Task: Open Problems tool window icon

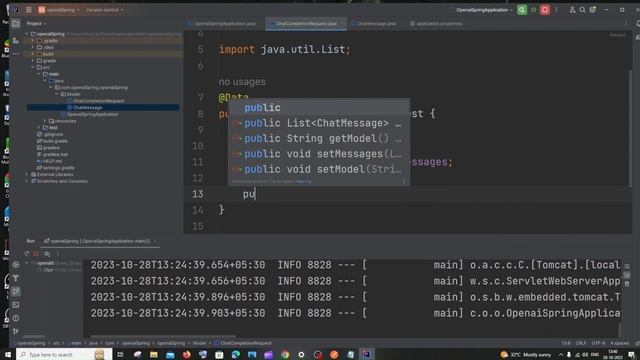Action: click(x=16, y=318)
